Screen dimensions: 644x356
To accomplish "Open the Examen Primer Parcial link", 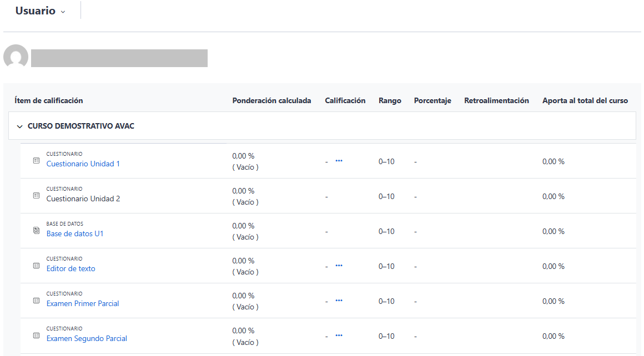I will (83, 304).
